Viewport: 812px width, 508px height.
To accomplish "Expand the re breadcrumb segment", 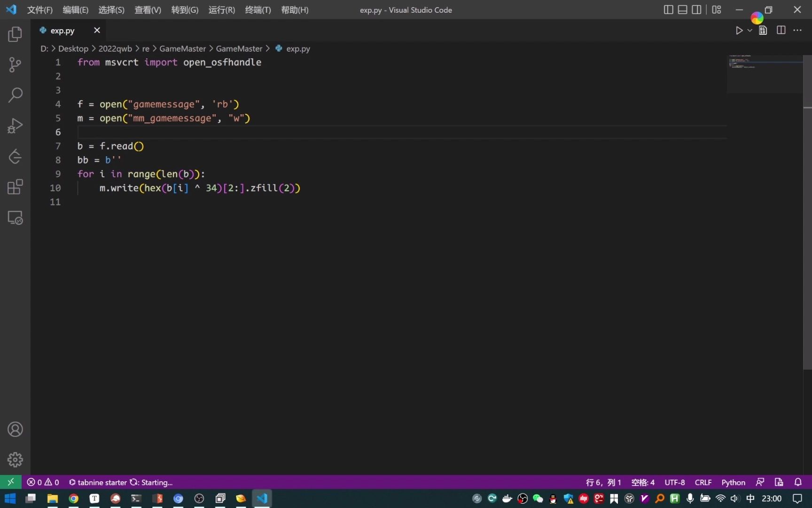I will (146, 48).
